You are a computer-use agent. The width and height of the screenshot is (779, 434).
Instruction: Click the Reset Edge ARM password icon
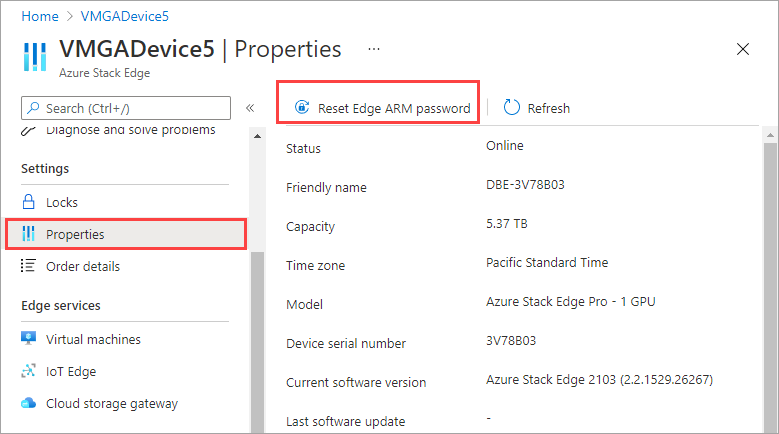click(x=300, y=108)
